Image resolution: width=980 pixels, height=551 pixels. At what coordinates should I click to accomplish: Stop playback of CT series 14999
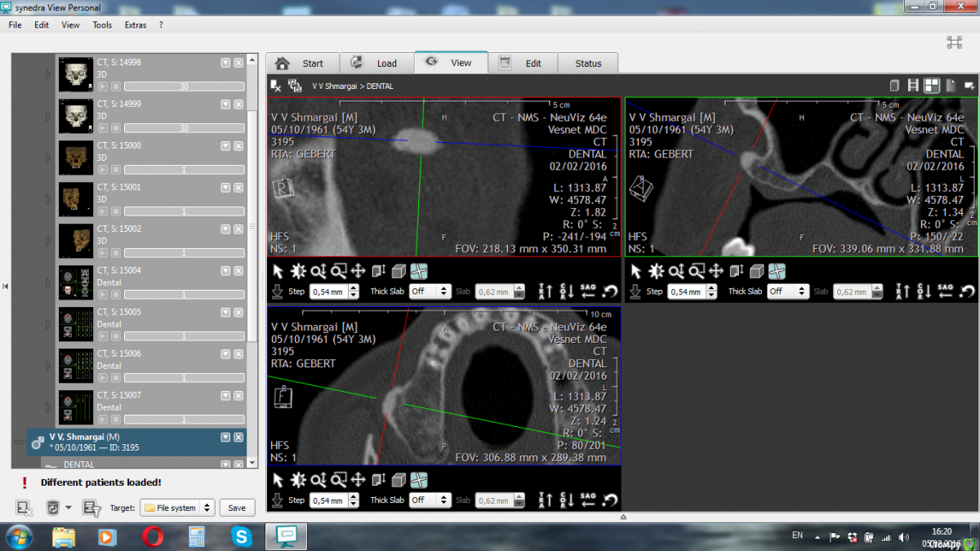[x=116, y=128]
